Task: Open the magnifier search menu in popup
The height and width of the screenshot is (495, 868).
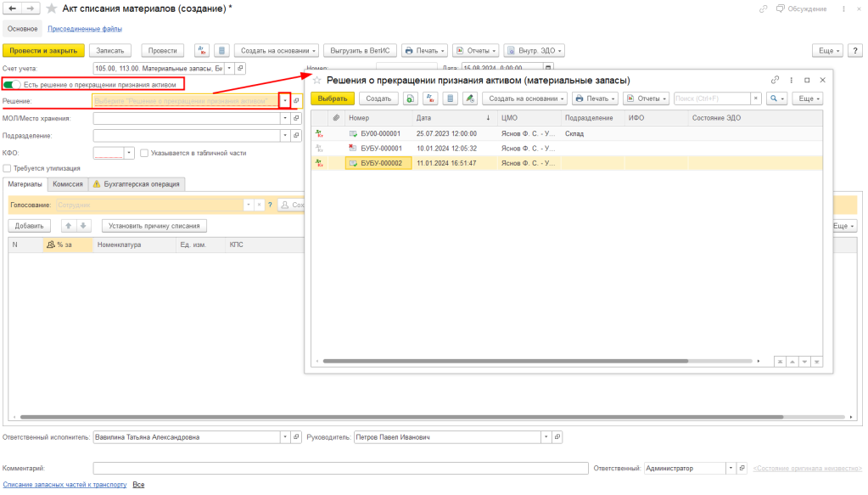Action: [776, 98]
